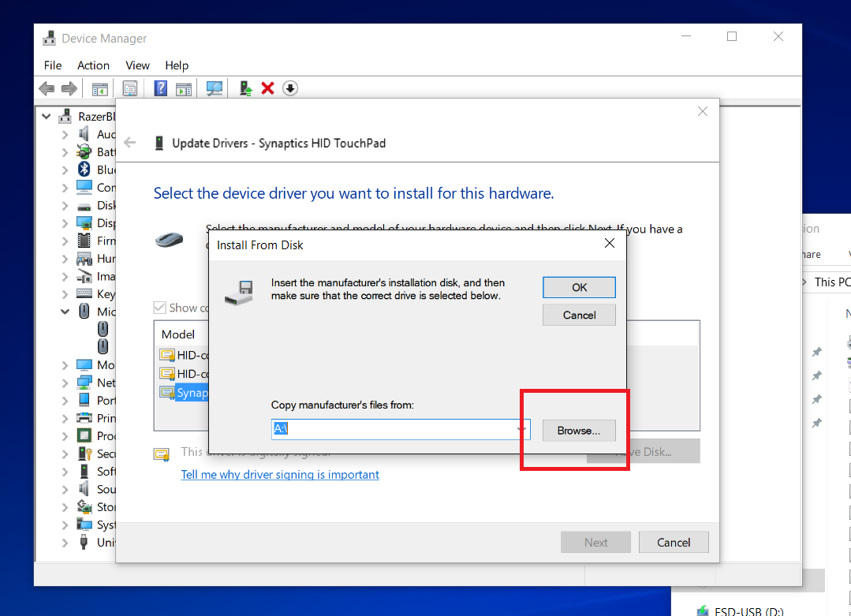This screenshot has height=616, width=851.
Task: Click the Show/Hide console tree toolbar icon
Action: (x=99, y=88)
